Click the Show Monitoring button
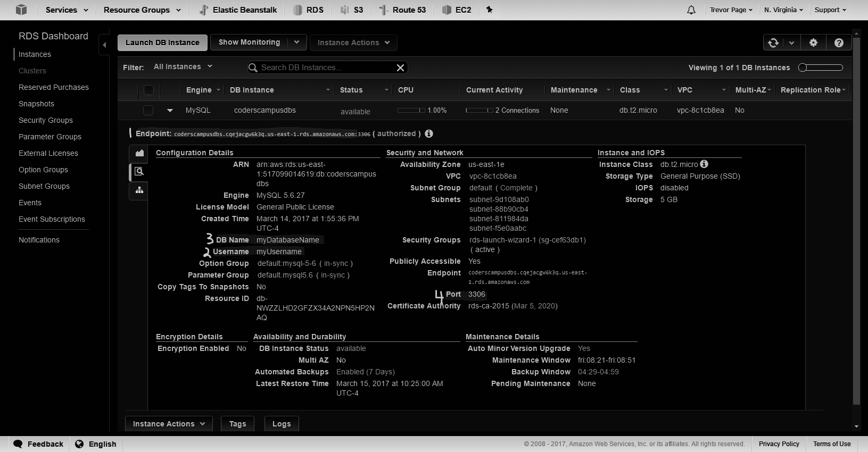Image resolution: width=868 pixels, height=452 pixels. 249,42
